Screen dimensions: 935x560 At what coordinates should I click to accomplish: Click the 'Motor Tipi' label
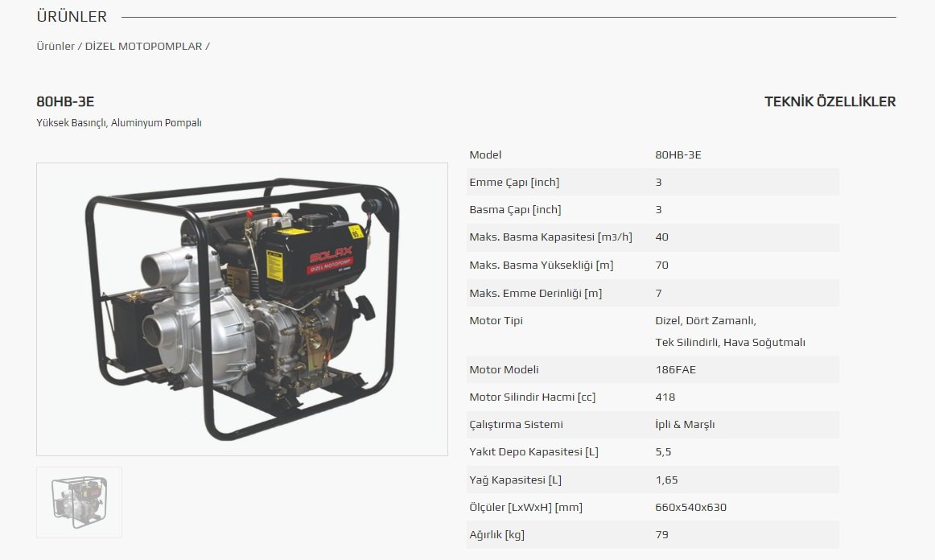pyautogui.click(x=496, y=320)
